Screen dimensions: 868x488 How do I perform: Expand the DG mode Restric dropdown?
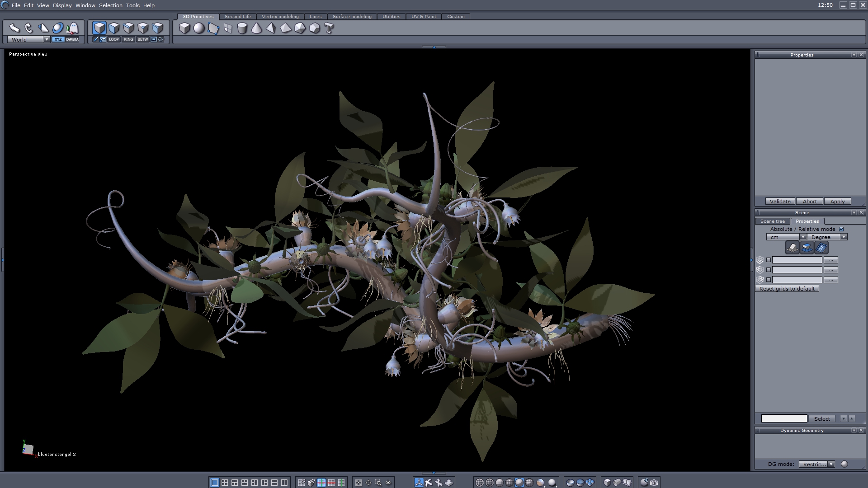coord(831,464)
